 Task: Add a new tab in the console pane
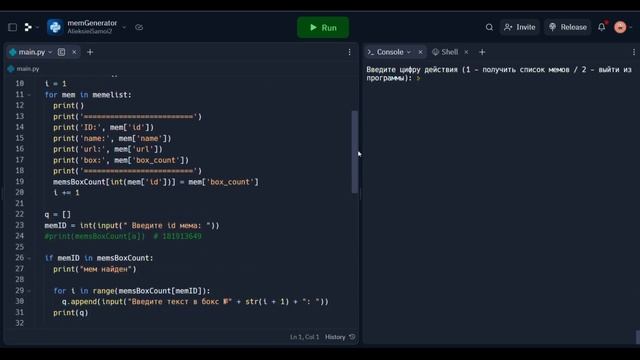coord(482,52)
